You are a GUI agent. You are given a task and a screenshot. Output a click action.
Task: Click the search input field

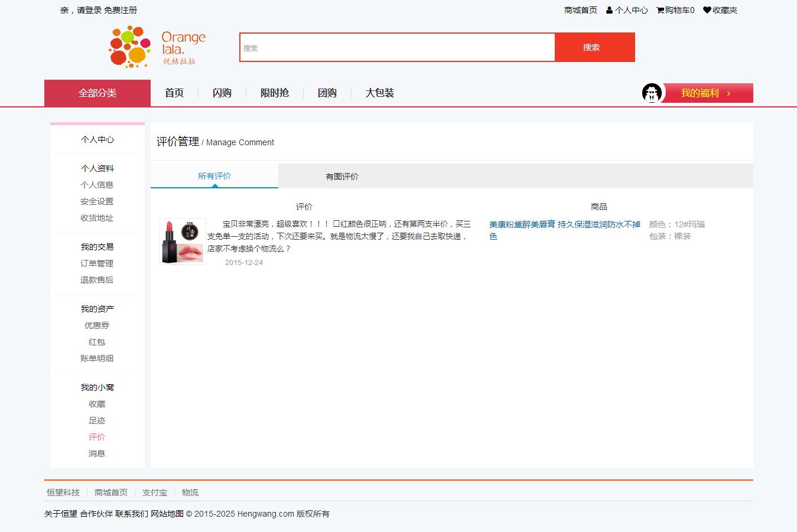(397, 47)
